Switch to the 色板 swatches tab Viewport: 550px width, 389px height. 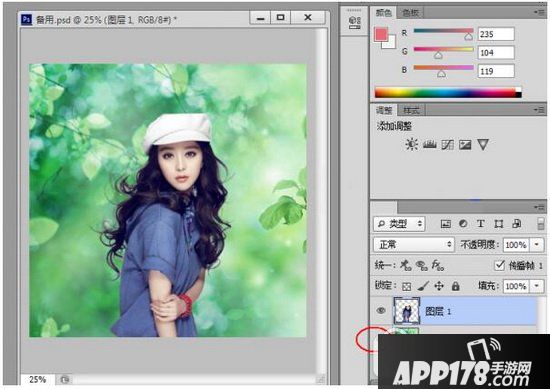coord(410,13)
